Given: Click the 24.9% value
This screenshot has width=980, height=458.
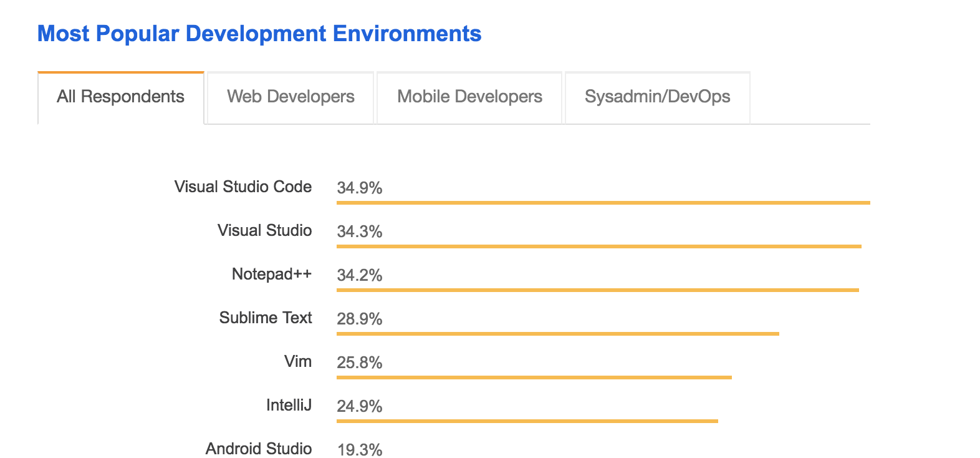Looking at the screenshot, I should coord(360,406).
